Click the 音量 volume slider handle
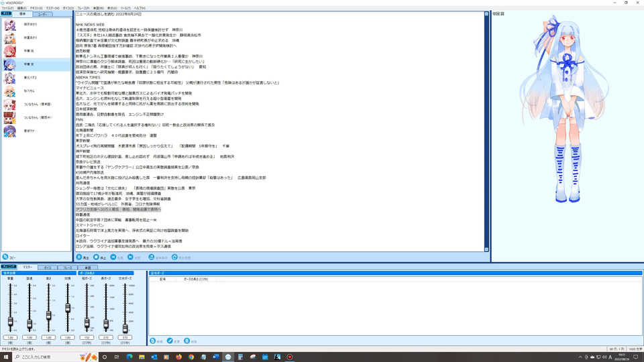 (10, 322)
